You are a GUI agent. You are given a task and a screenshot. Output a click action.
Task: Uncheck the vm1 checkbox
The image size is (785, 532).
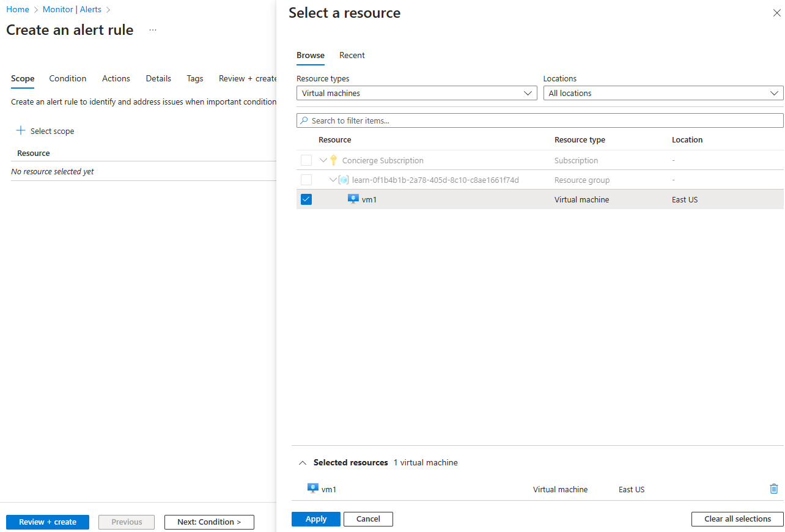click(306, 199)
